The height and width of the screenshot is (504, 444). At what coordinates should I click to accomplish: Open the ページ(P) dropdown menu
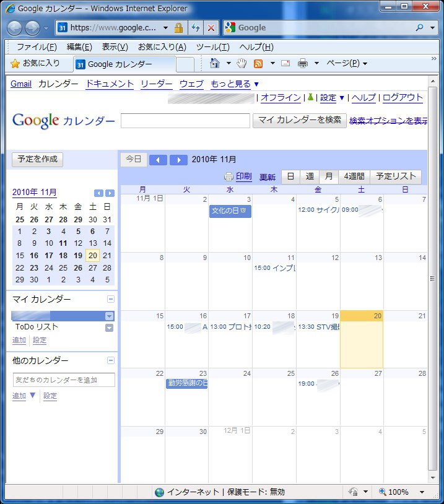click(347, 63)
